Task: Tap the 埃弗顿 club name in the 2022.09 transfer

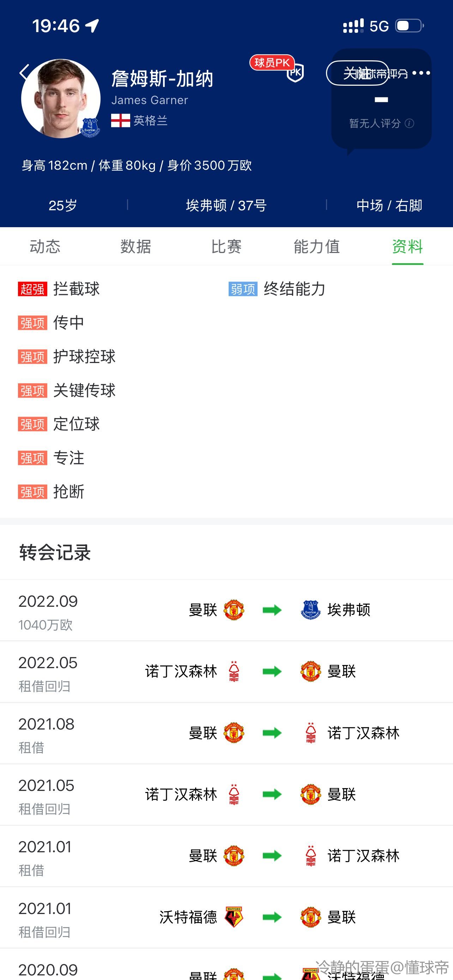Action: pos(349,610)
